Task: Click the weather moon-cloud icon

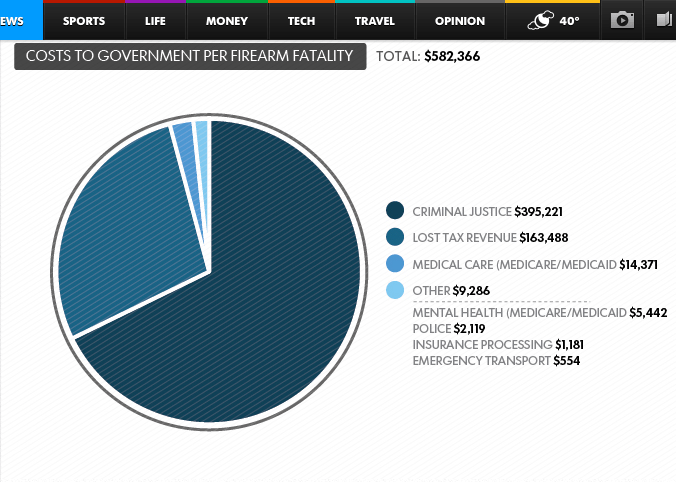Action: point(543,20)
